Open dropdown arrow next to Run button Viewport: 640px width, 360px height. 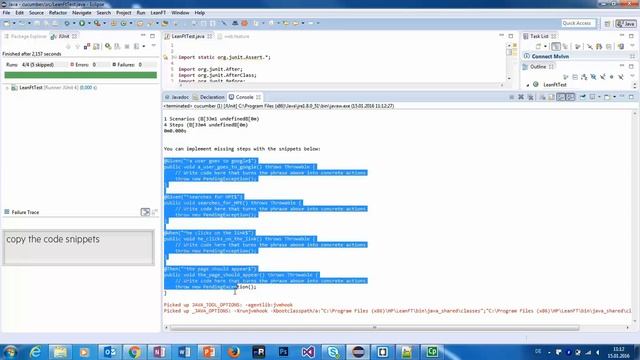(89, 23)
